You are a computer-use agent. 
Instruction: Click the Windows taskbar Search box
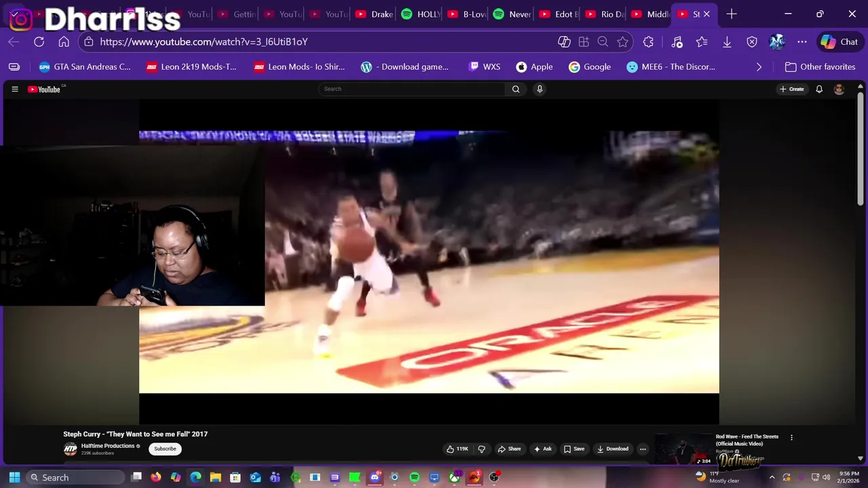(76, 477)
